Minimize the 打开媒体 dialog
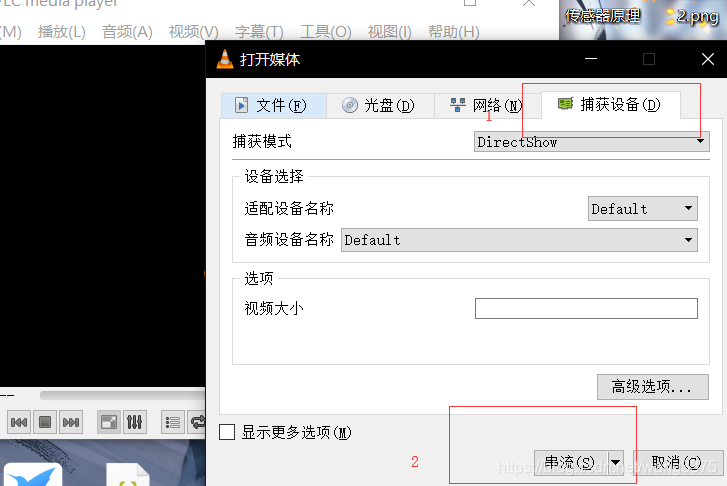Screen dimensions: 727x486 tap(591, 59)
